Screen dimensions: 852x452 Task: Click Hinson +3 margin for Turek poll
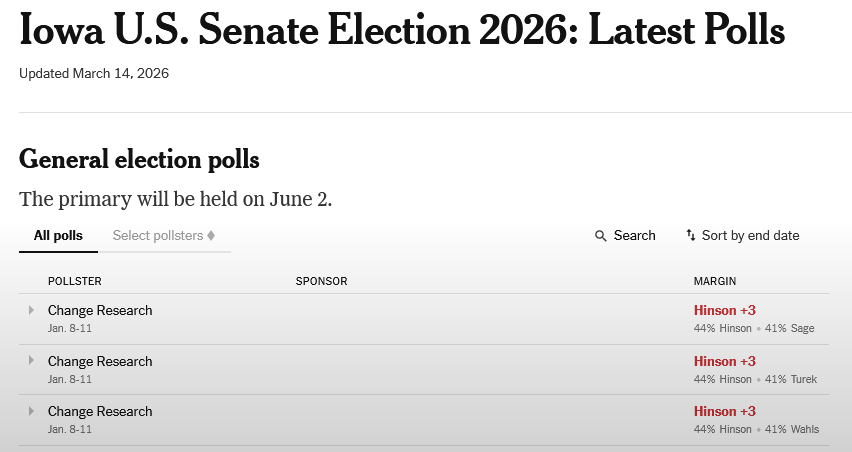click(724, 361)
